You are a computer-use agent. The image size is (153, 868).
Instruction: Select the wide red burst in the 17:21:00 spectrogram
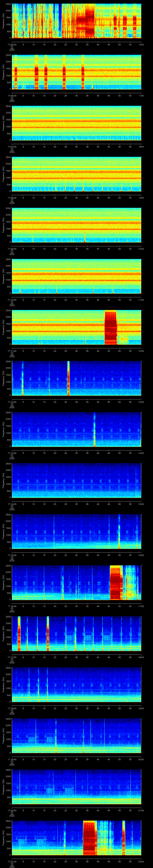click(90, 838)
